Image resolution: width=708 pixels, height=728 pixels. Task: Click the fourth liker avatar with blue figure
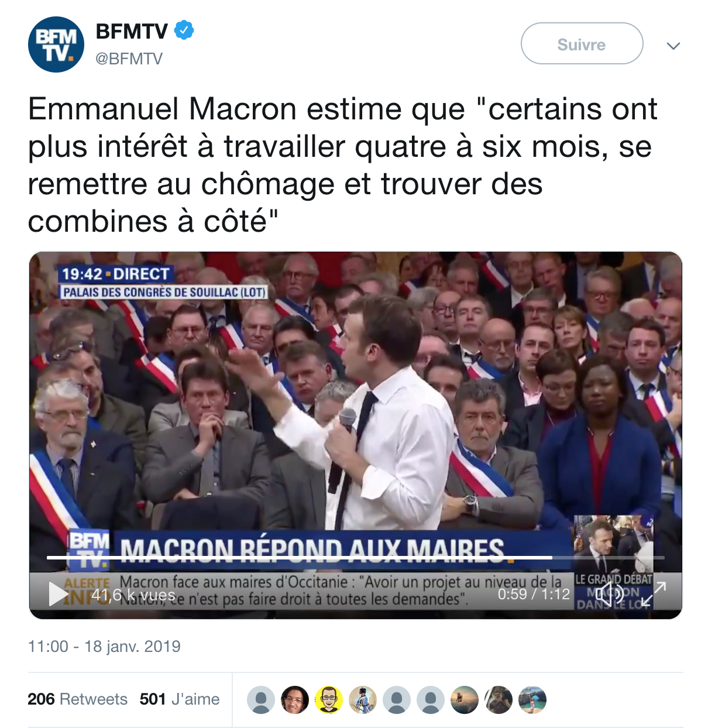[x=363, y=700]
